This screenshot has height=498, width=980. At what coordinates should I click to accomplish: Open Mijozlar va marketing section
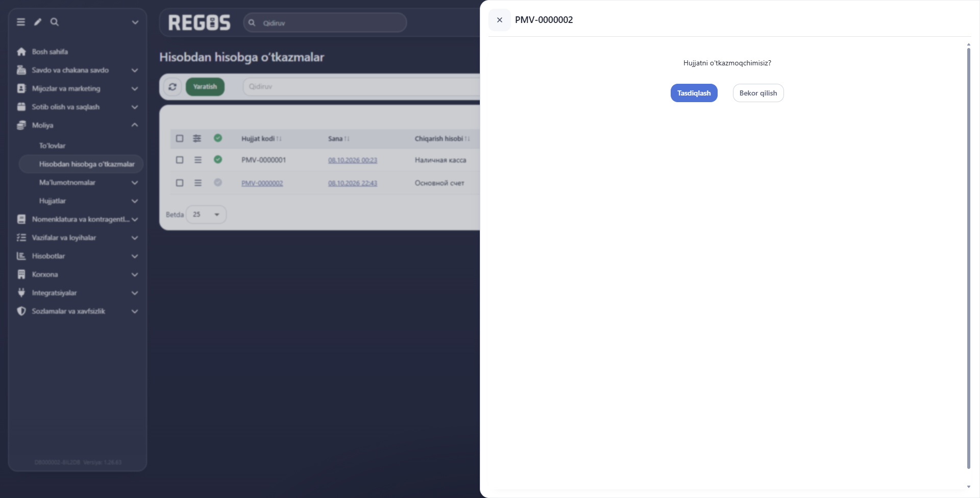click(x=77, y=88)
